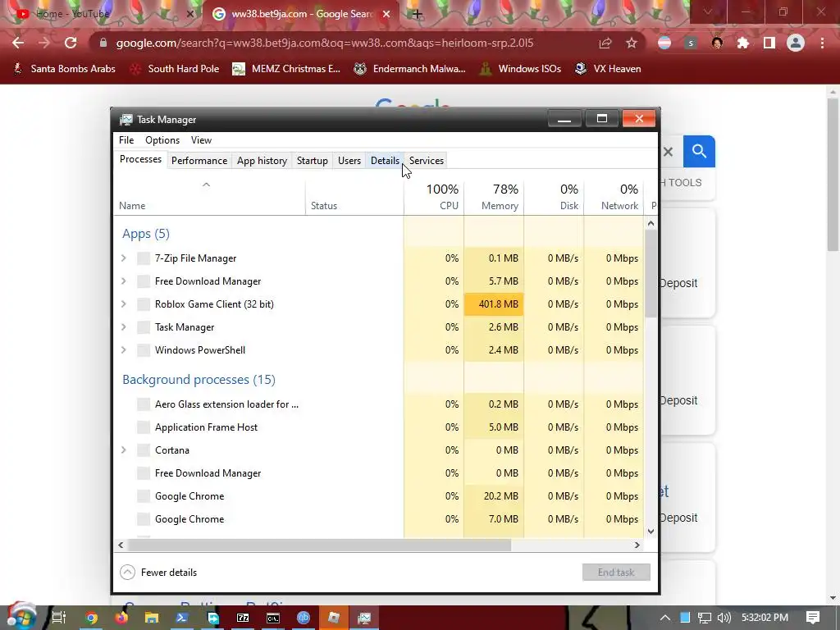Expand the 7-Zip File Manager process
The image size is (840, 630).
coord(124,258)
